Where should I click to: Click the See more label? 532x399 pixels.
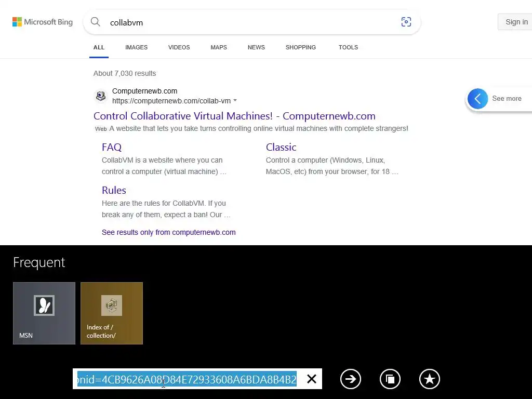coord(507,99)
